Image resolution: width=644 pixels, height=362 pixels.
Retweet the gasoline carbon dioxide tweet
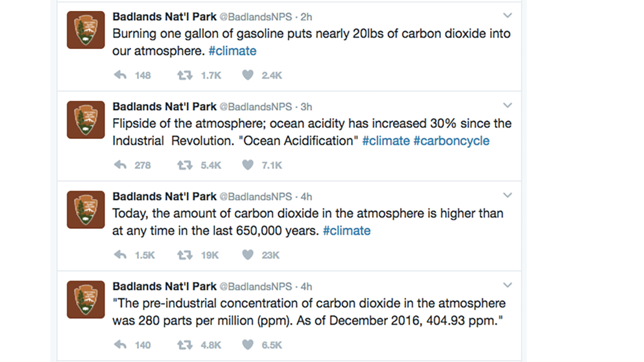[x=185, y=75]
